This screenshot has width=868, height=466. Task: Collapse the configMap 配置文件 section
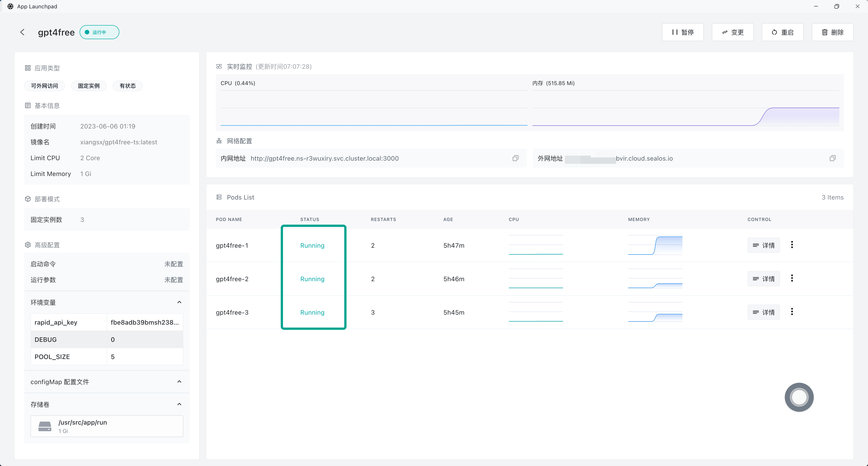179,382
